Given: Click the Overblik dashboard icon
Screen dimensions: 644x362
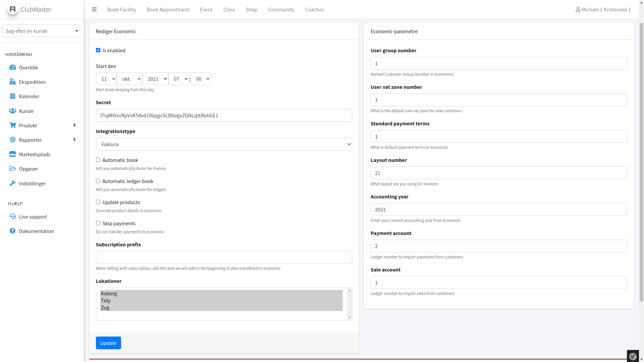Looking at the screenshot, I should click(x=12, y=67).
